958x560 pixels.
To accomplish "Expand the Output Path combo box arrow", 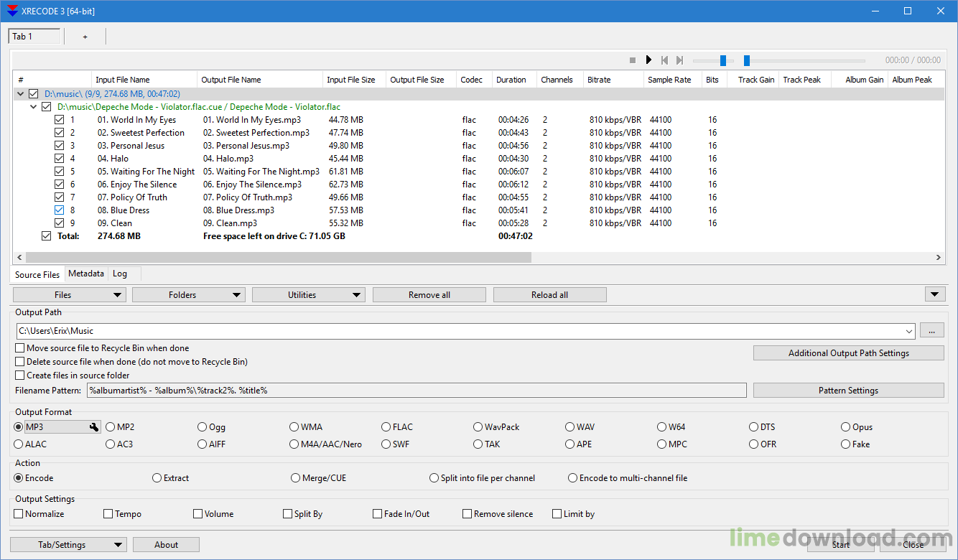I will click(x=909, y=331).
